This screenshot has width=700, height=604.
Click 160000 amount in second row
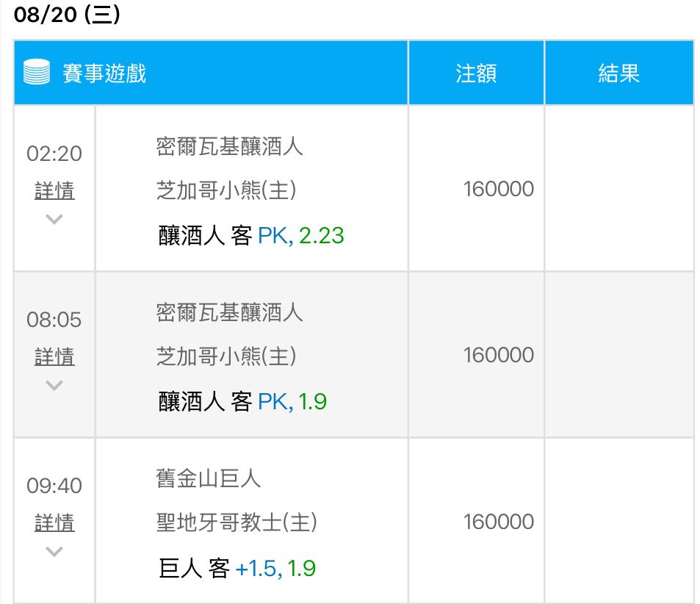click(x=498, y=355)
